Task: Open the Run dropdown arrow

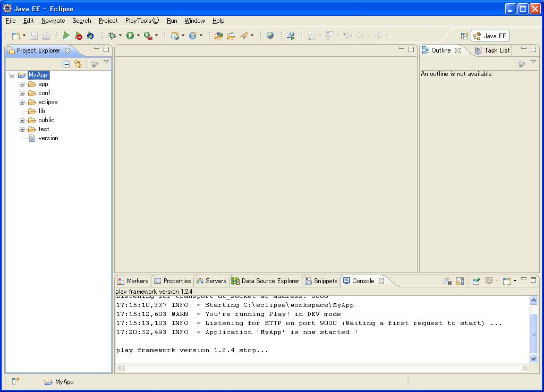Action: pos(138,36)
